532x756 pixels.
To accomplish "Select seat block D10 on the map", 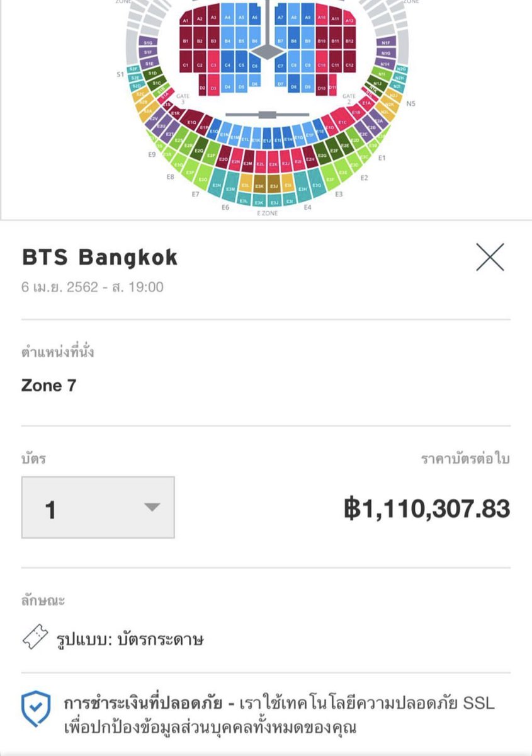I will (x=322, y=88).
